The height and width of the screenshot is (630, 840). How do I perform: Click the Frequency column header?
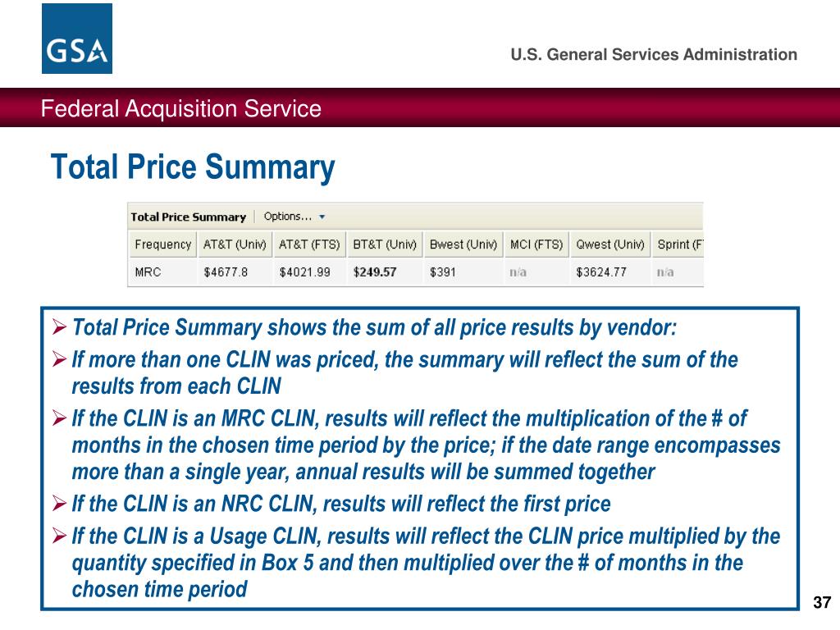pyautogui.click(x=163, y=244)
